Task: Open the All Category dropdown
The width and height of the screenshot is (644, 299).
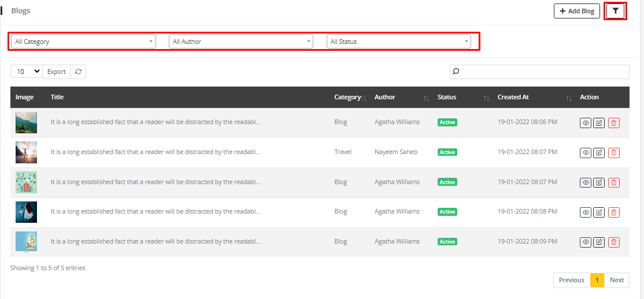Action: pyautogui.click(x=83, y=42)
